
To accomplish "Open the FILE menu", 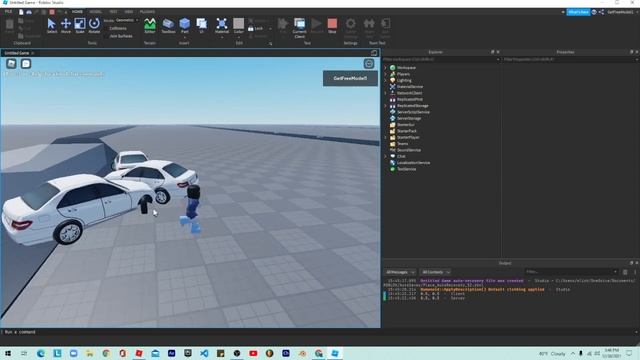I will 8,12.
